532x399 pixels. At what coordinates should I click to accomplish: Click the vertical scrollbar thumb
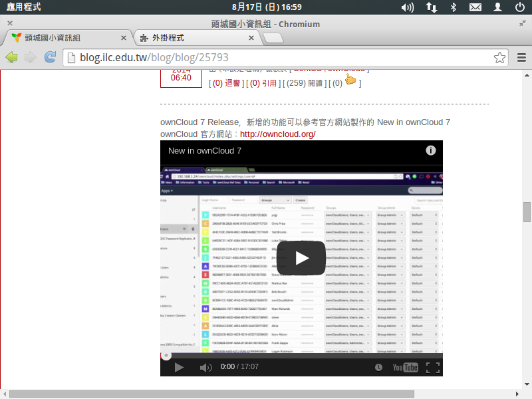click(527, 212)
